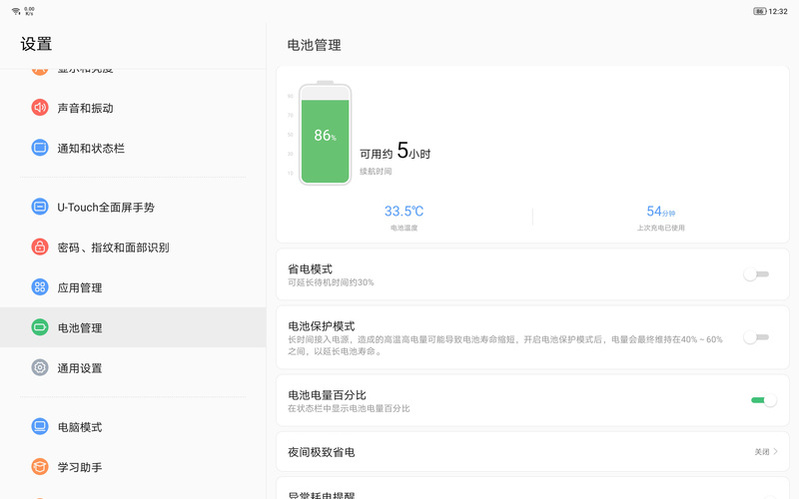Disable the 电池电量百分比 toggle
This screenshot has height=499, width=799.
[763, 401]
